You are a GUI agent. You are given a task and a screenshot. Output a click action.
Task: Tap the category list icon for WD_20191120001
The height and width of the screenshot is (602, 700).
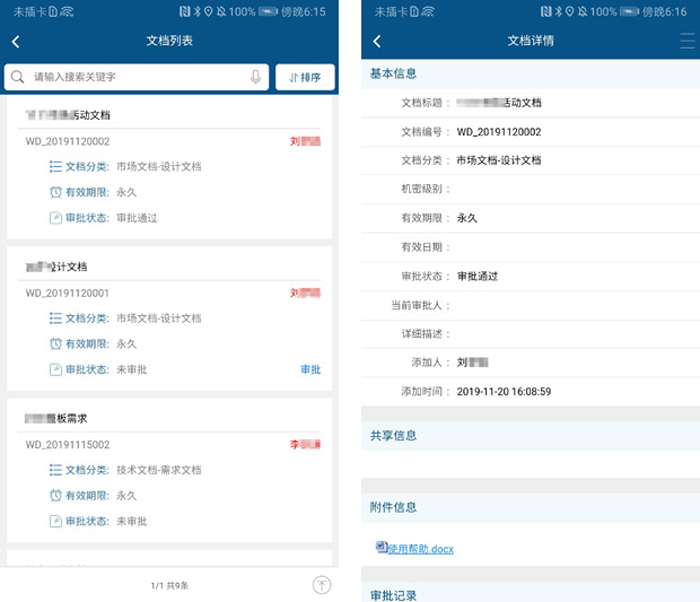point(56,318)
